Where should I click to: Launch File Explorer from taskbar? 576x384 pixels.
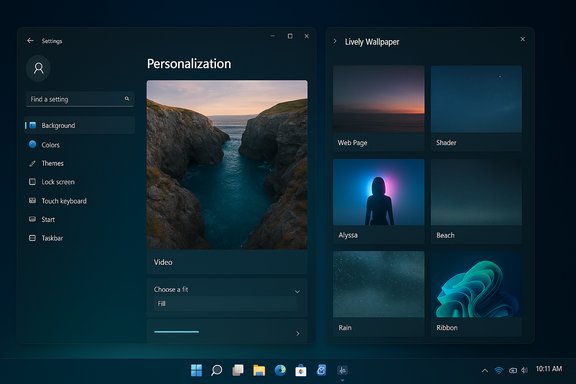[259, 370]
